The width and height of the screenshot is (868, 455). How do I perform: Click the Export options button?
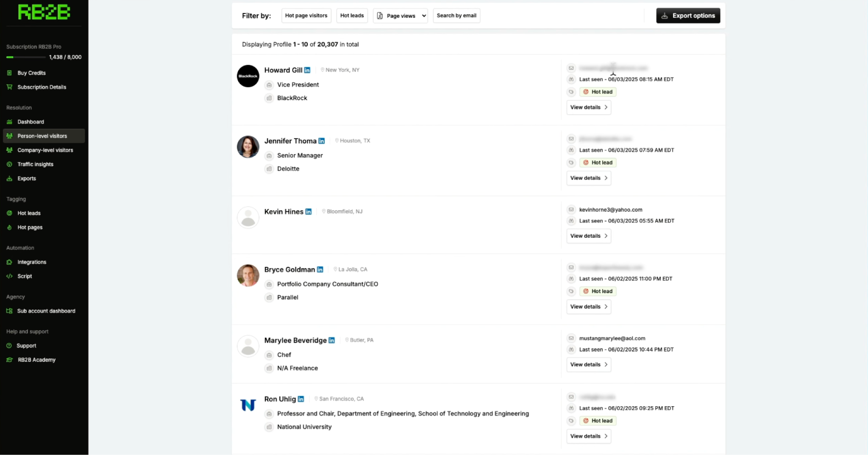pyautogui.click(x=688, y=16)
